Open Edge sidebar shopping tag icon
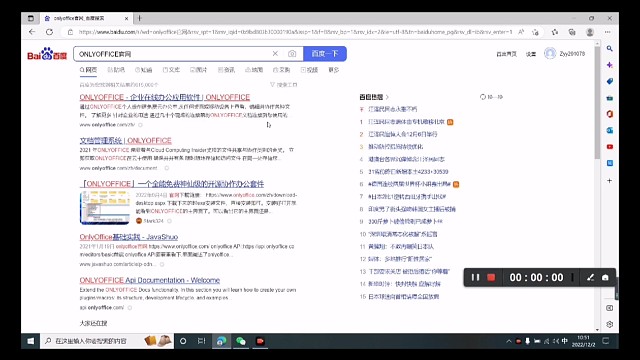640x360 pixels. pos(609,81)
